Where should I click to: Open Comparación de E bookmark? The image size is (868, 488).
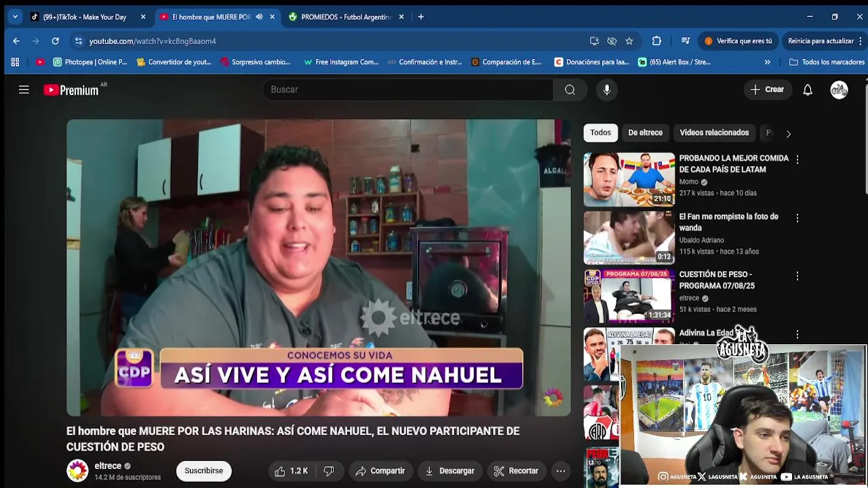(x=507, y=62)
